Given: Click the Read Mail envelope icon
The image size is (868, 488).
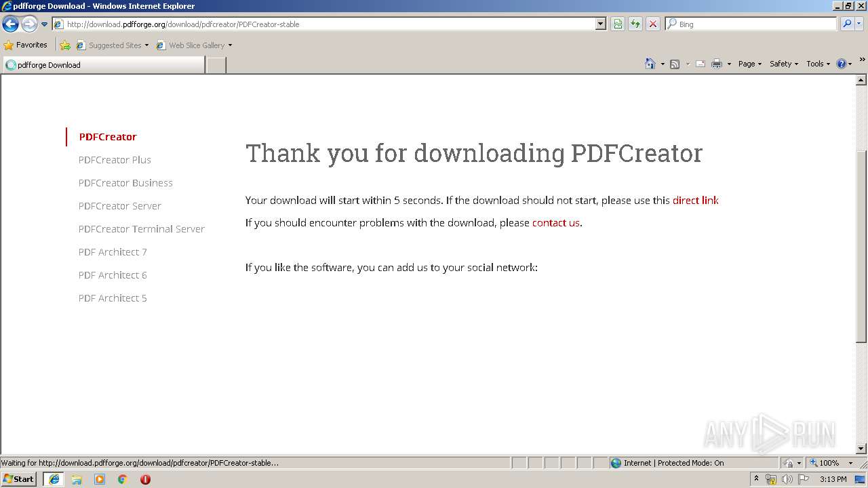Looking at the screenshot, I should pos(701,64).
